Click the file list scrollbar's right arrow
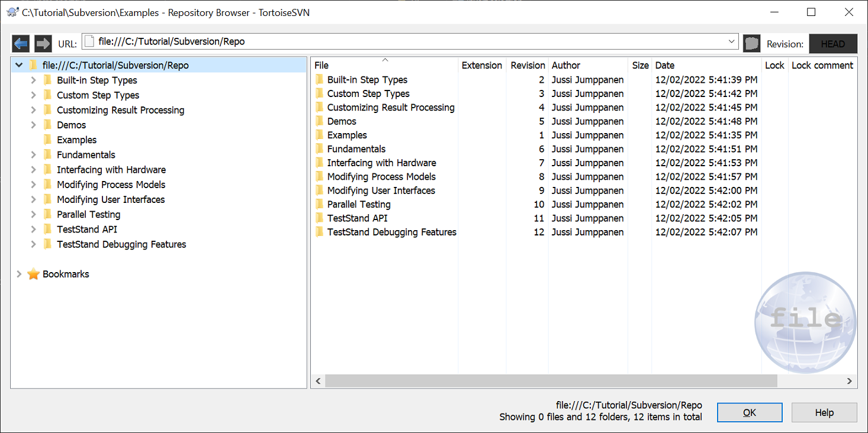 tap(850, 382)
